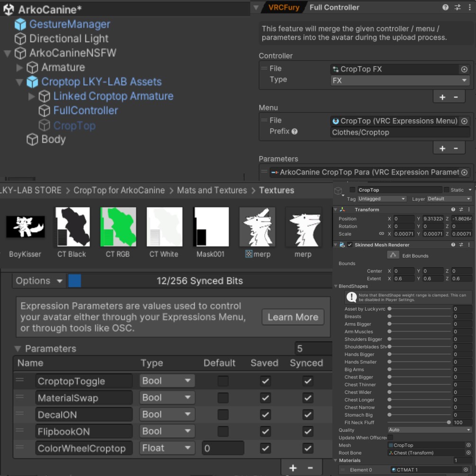Navigate to LKY-LAB STORE breadcrumb

[x=31, y=190]
